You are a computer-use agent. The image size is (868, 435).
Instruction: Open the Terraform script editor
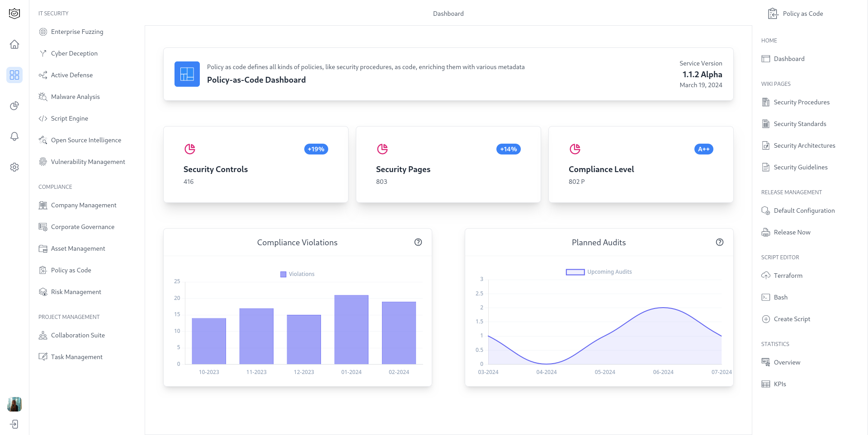(x=788, y=276)
